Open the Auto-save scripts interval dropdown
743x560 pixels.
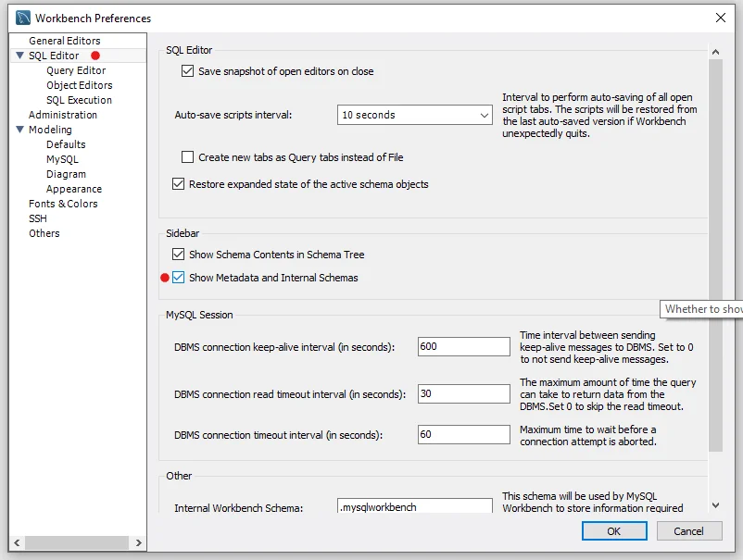415,115
